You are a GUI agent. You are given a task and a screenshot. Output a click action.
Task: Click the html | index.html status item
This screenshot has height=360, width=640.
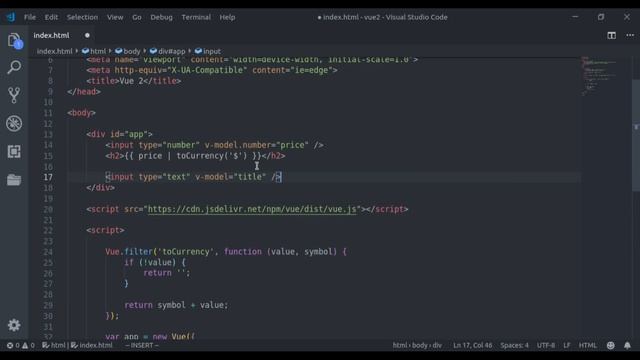(x=77, y=345)
